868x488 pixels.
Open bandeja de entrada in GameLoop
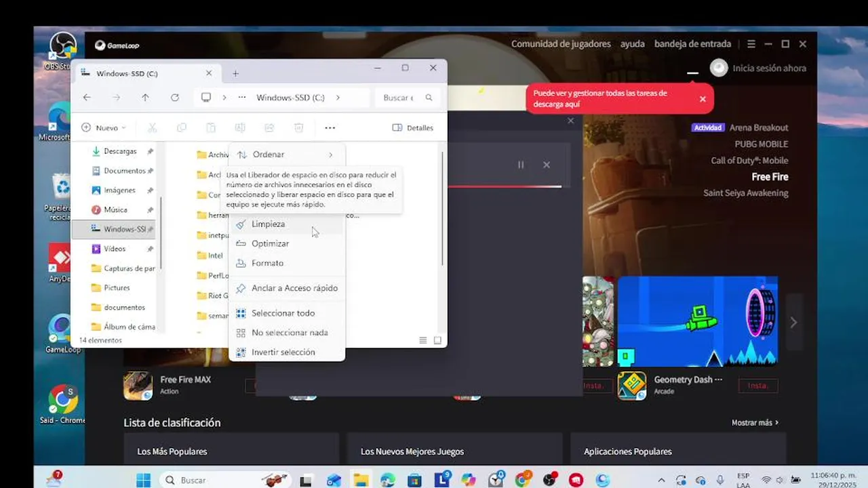pyautogui.click(x=692, y=44)
